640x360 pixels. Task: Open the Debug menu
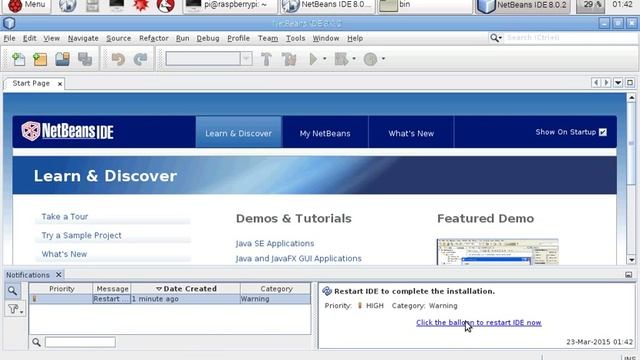point(208,38)
